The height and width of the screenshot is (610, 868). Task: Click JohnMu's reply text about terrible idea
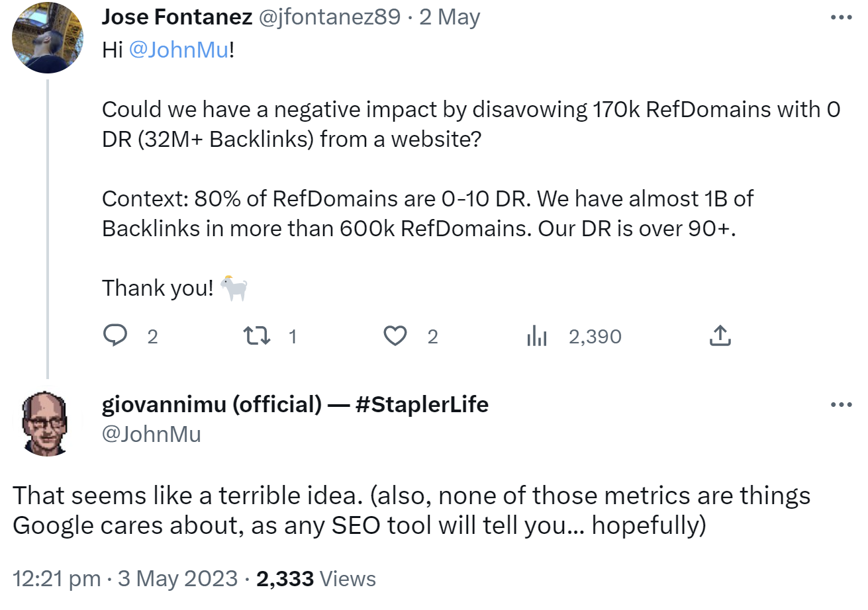point(410,510)
